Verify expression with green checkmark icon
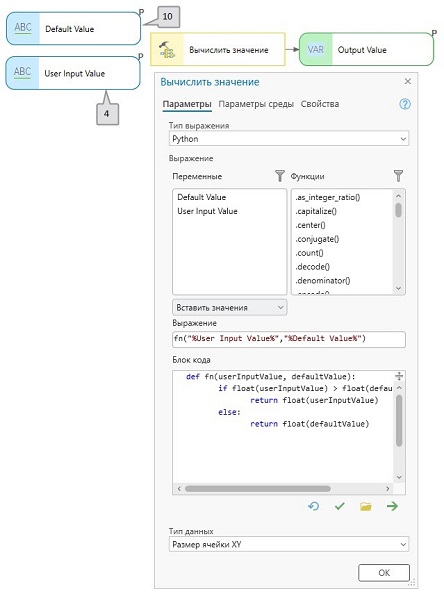The image size is (444, 596). [x=339, y=506]
